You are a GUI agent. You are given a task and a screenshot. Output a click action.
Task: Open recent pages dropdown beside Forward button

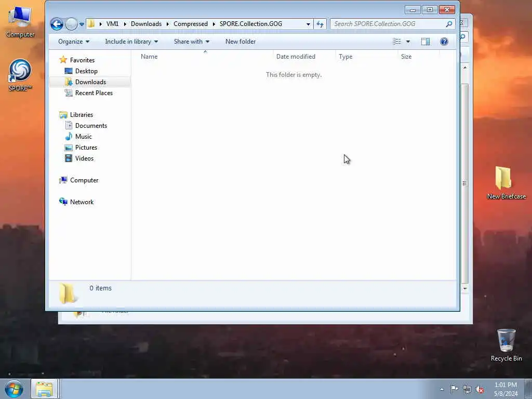[82, 24]
